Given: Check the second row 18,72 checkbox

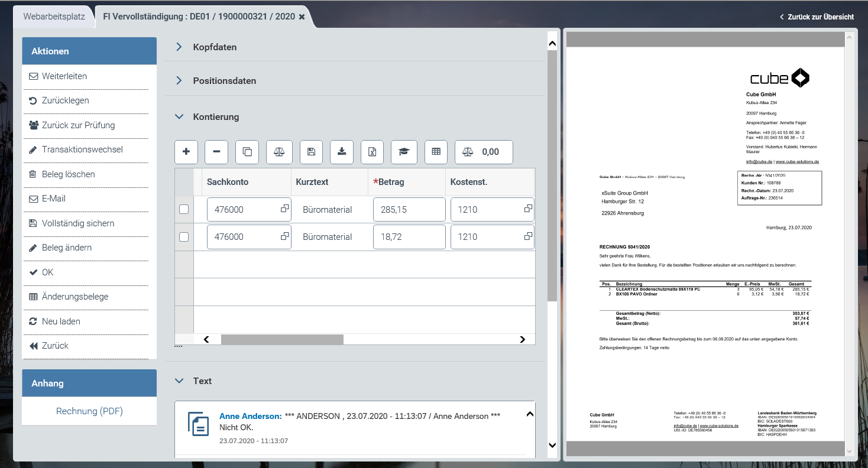Looking at the screenshot, I should (x=184, y=237).
